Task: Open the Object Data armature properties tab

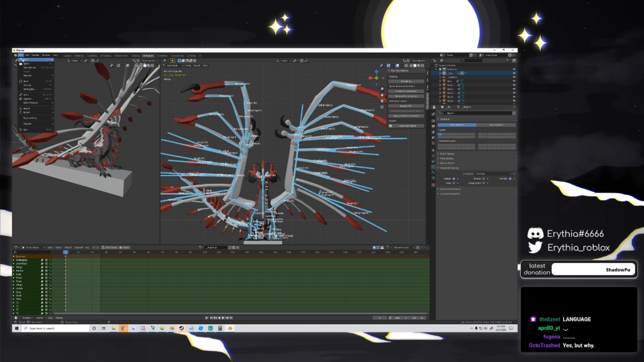Action: [x=433, y=167]
